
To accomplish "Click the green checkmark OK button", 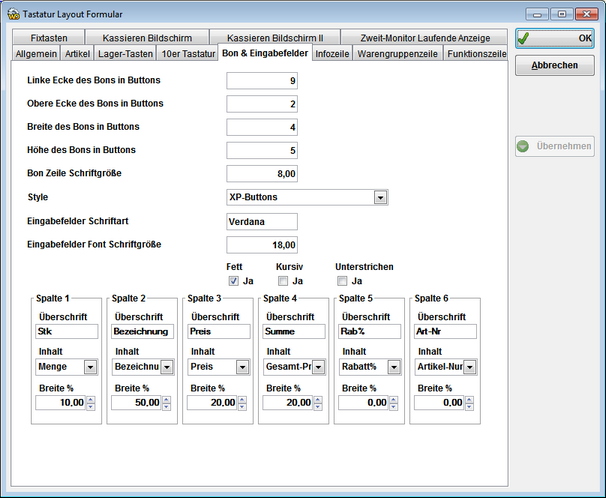I will [x=555, y=38].
